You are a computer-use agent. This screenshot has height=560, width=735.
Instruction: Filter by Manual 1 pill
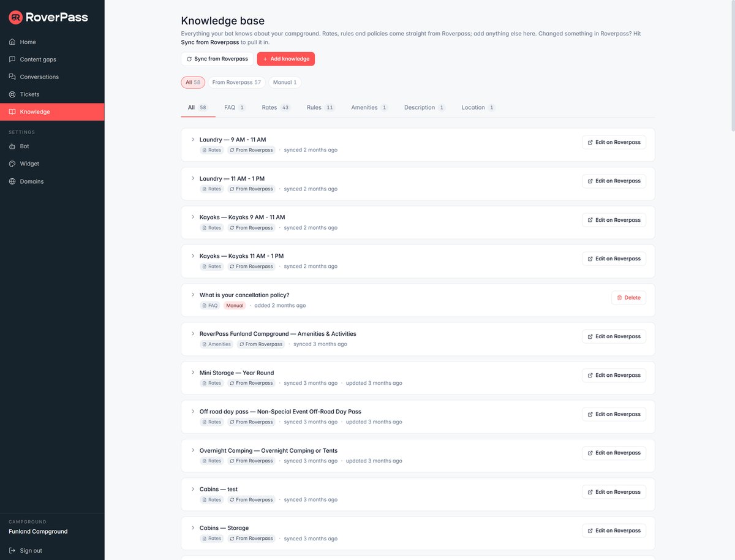click(285, 82)
